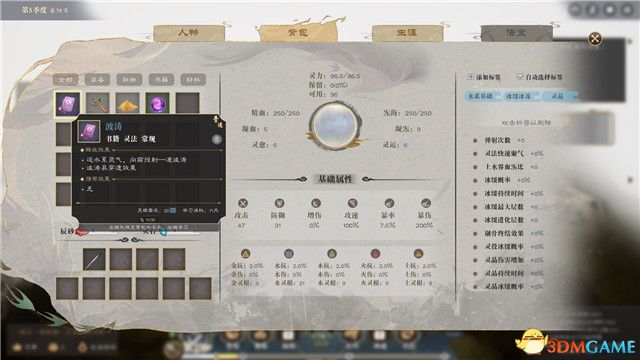640x360 pixels.
Task: Click the teal gem currency icon
Action: [163, 232]
